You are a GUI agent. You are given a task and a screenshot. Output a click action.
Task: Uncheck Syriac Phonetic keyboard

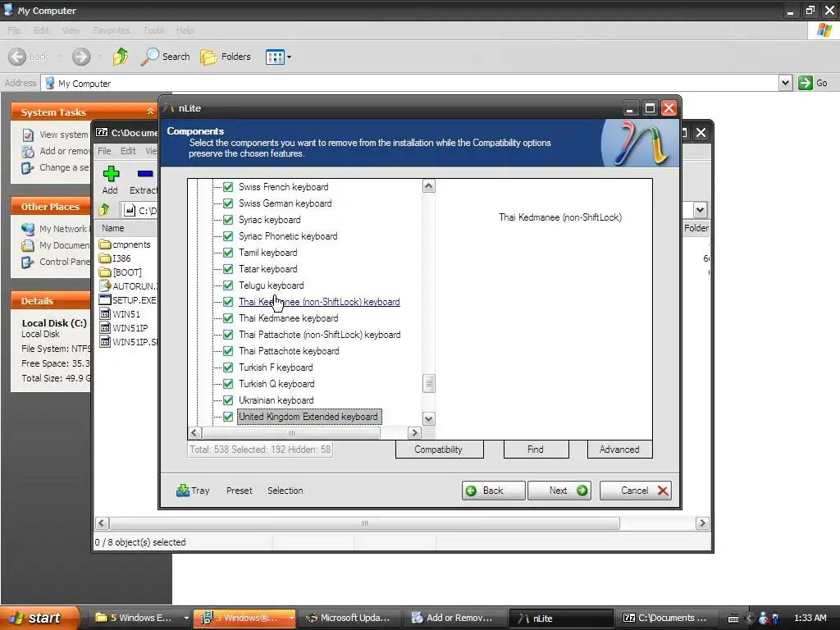click(x=228, y=236)
